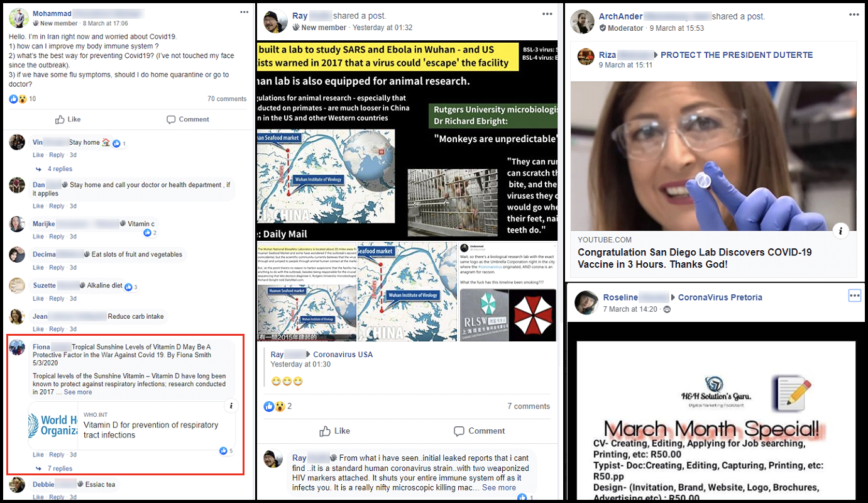This screenshot has height=503, width=868.
Task: Comment on Mohammad's post
Action: (188, 119)
